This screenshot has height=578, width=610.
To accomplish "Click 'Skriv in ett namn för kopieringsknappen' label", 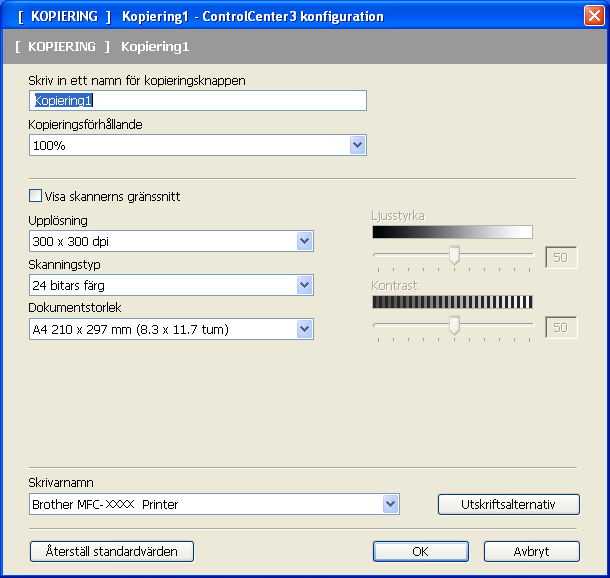I will coord(137,81).
